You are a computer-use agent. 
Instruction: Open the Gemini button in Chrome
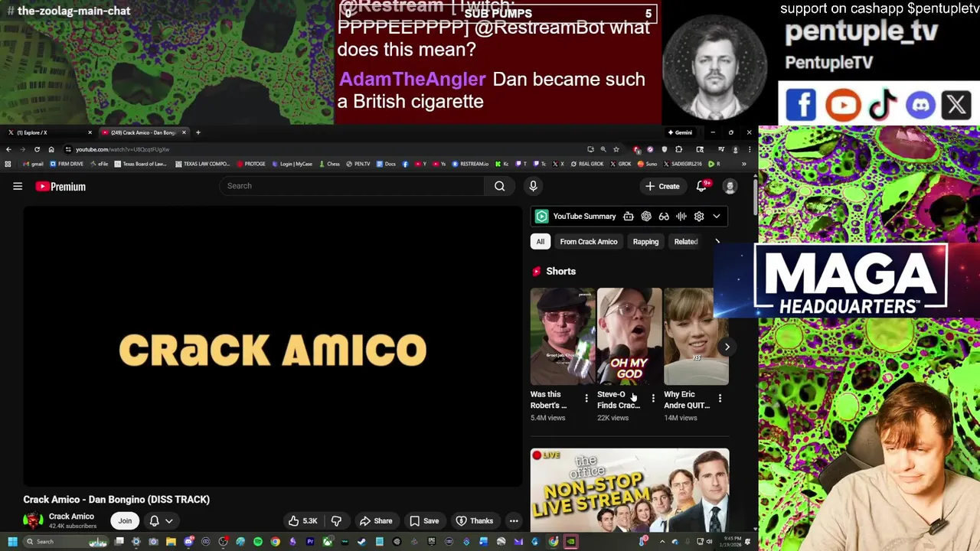(x=679, y=132)
